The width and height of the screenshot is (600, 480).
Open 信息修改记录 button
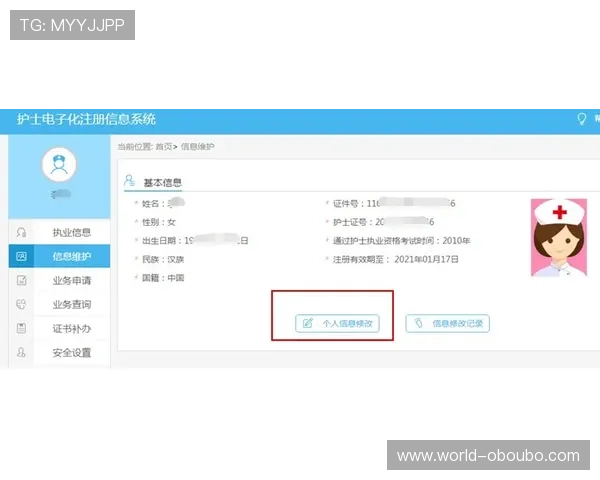point(447,323)
